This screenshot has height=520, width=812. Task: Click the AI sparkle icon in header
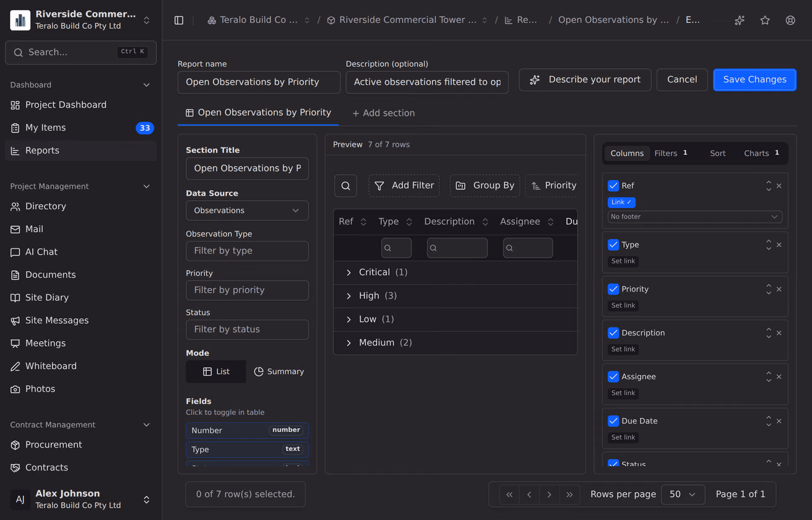(x=740, y=20)
